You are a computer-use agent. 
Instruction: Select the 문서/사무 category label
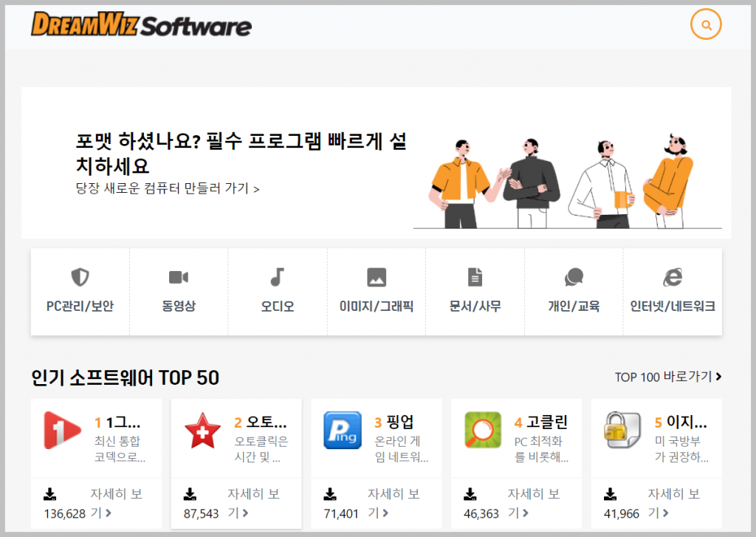[475, 307]
